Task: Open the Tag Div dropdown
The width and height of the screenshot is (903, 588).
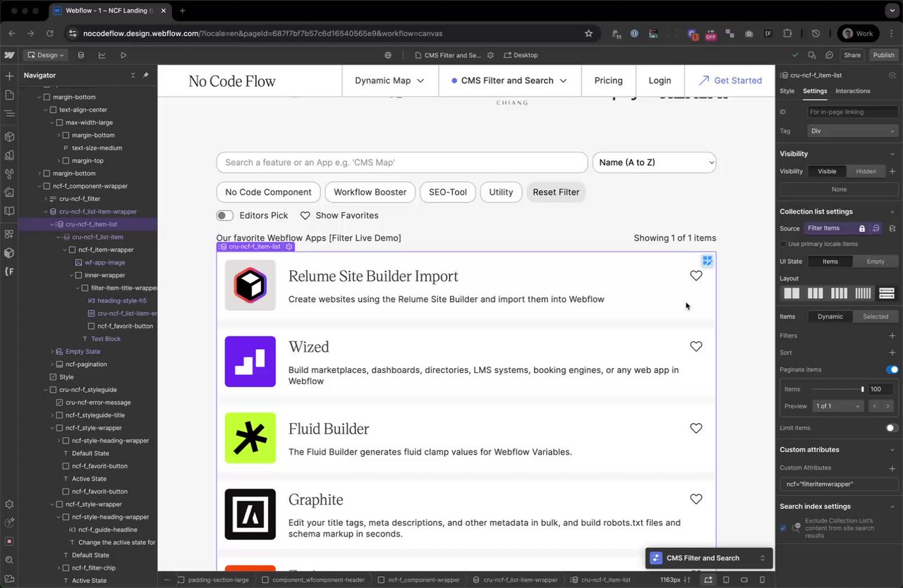Action: [853, 131]
